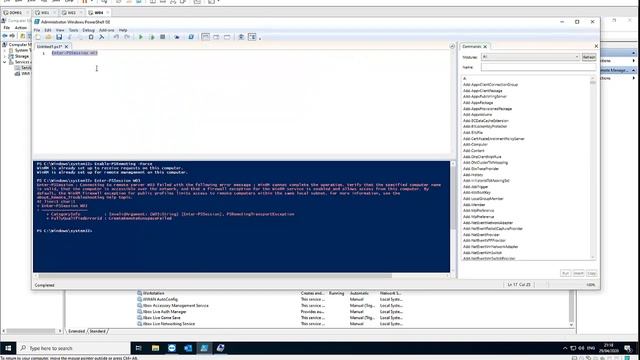Show the script pane on the right

[x=216, y=37]
